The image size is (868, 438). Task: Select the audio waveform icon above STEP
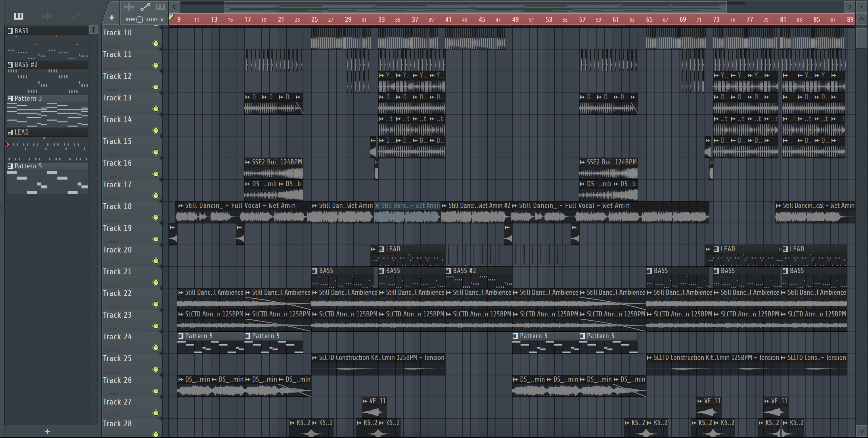pos(129,7)
